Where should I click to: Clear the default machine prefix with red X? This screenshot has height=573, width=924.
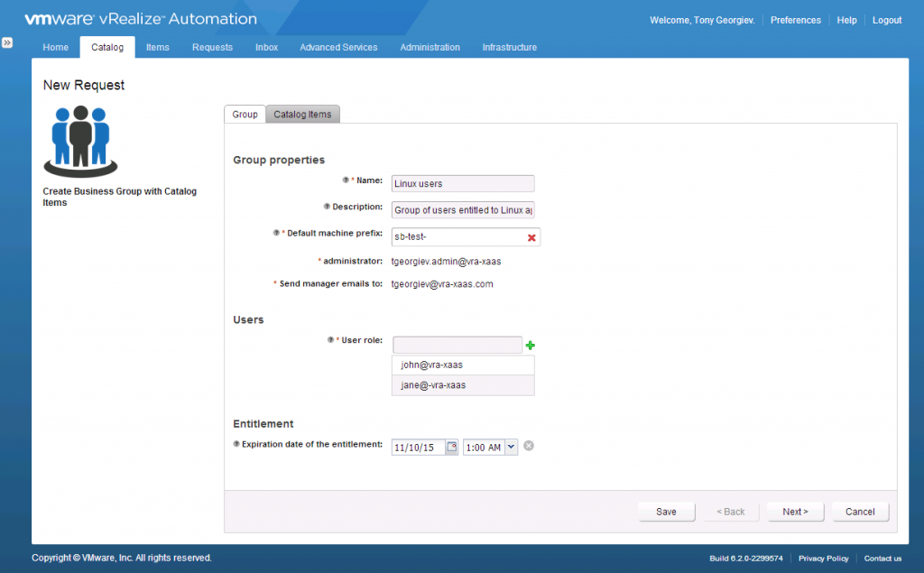pos(531,237)
